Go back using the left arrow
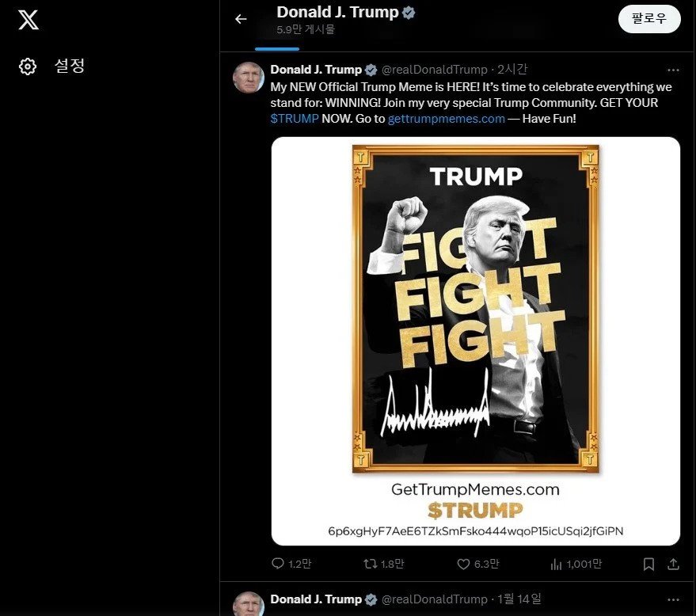The height and width of the screenshot is (616, 696). pyautogui.click(x=241, y=19)
